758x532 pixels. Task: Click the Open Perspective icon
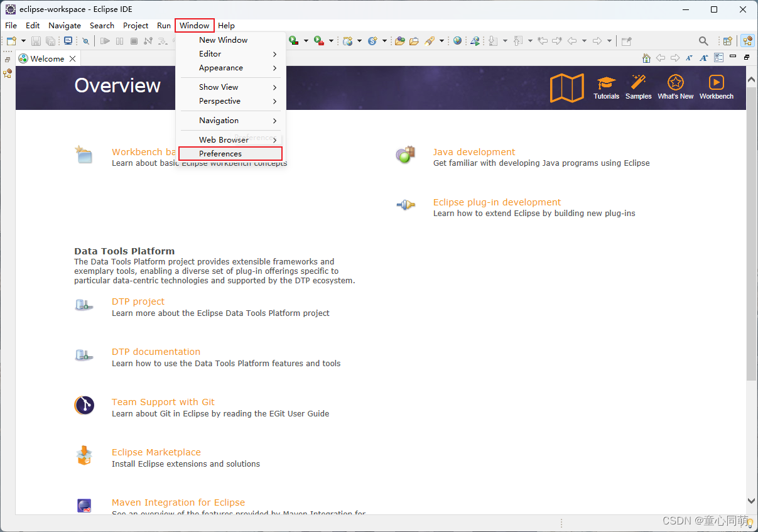pos(727,41)
